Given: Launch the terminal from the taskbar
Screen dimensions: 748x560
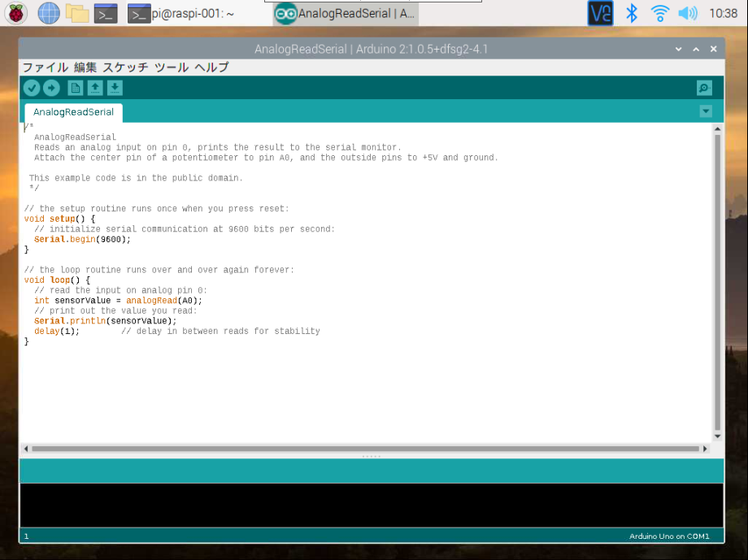Looking at the screenshot, I should point(106,13).
